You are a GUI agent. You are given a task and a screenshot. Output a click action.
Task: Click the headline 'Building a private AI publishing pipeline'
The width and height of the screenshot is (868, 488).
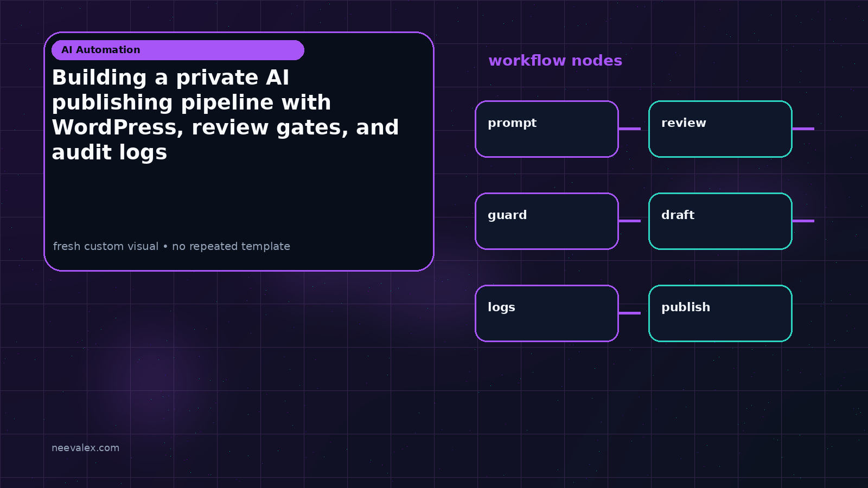point(225,115)
